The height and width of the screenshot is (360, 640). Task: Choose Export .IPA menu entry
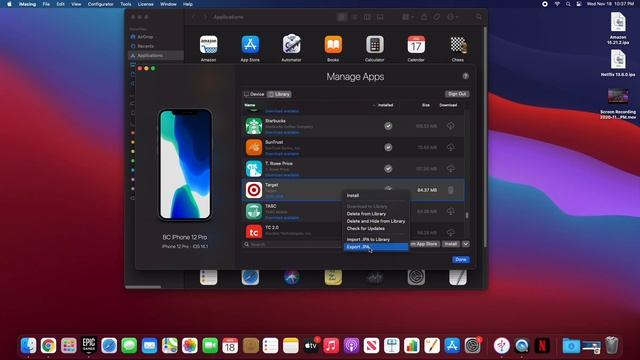(x=376, y=247)
